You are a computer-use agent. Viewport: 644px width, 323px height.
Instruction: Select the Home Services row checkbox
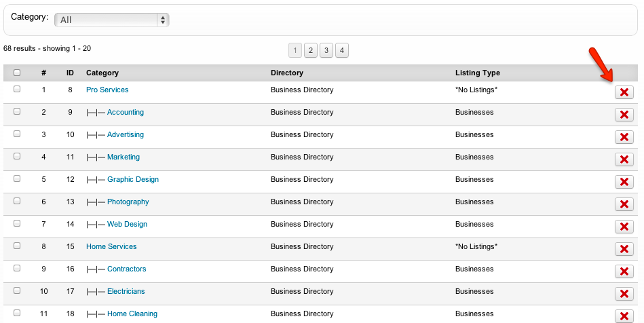tap(17, 246)
